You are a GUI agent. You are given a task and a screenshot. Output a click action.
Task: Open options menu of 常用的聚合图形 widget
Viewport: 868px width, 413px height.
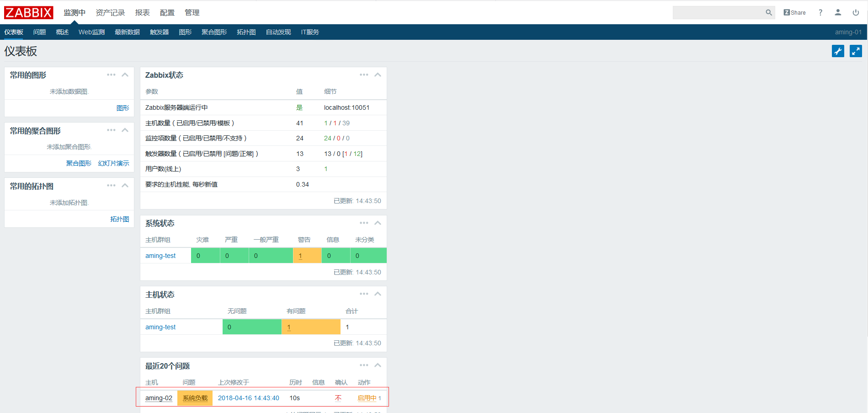point(111,130)
